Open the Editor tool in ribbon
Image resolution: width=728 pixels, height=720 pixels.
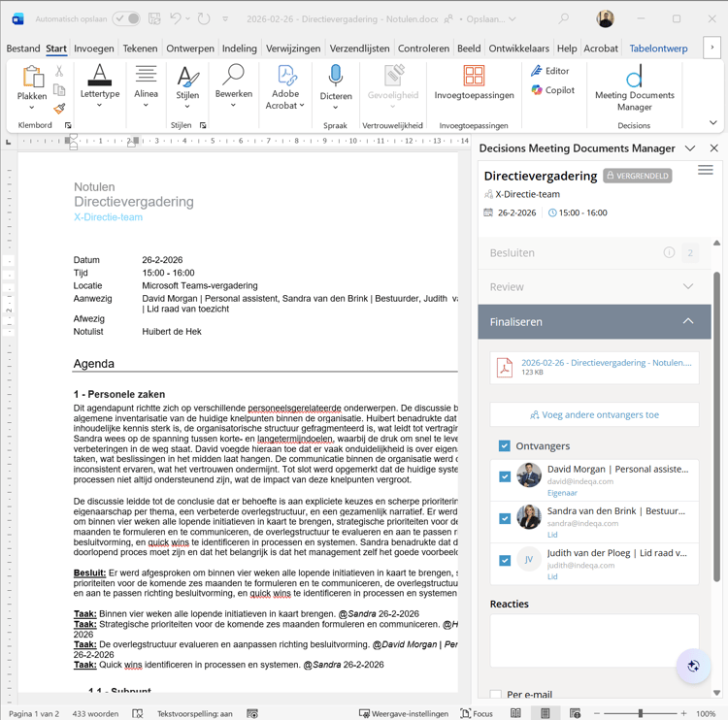(x=549, y=71)
